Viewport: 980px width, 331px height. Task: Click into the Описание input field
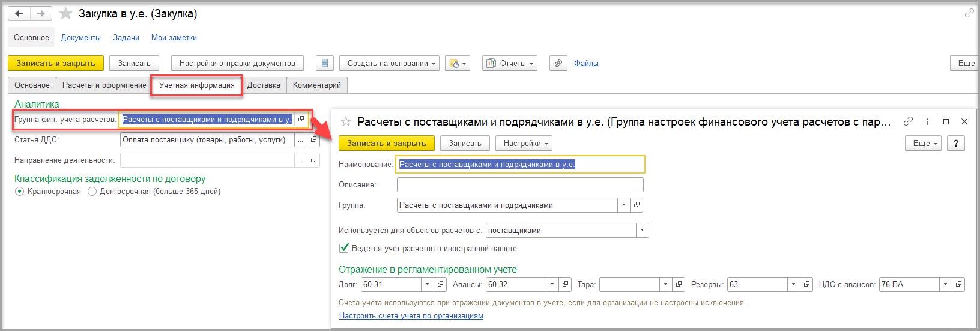coord(519,184)
